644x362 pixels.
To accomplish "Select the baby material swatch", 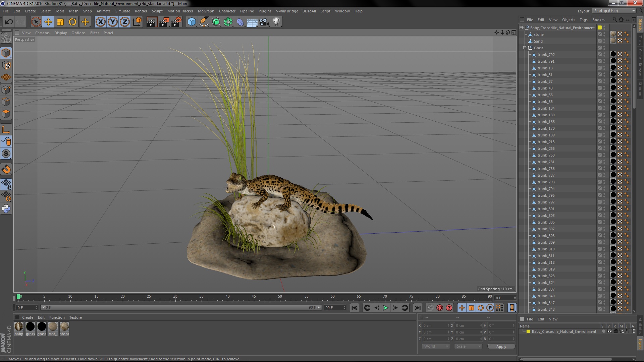I will (19, 326).
